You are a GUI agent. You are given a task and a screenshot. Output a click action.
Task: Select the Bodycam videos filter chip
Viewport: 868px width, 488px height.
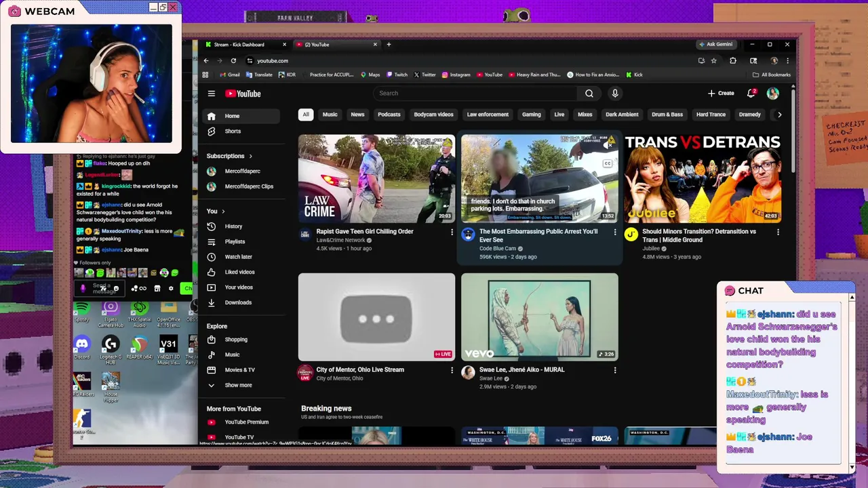(x=433, y=115)
